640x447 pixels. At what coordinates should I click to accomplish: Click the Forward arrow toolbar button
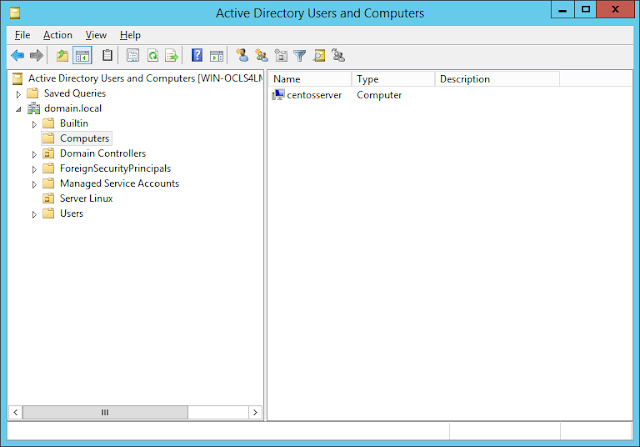36,55
